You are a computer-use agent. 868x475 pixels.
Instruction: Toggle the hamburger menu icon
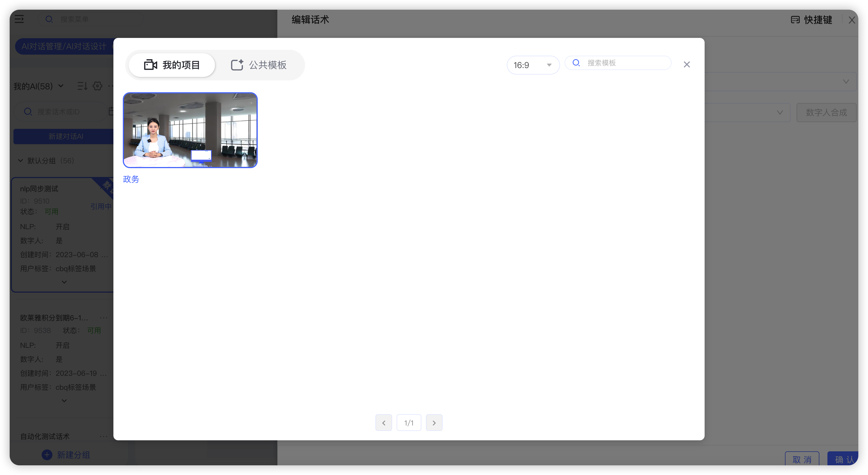[19, 19]
